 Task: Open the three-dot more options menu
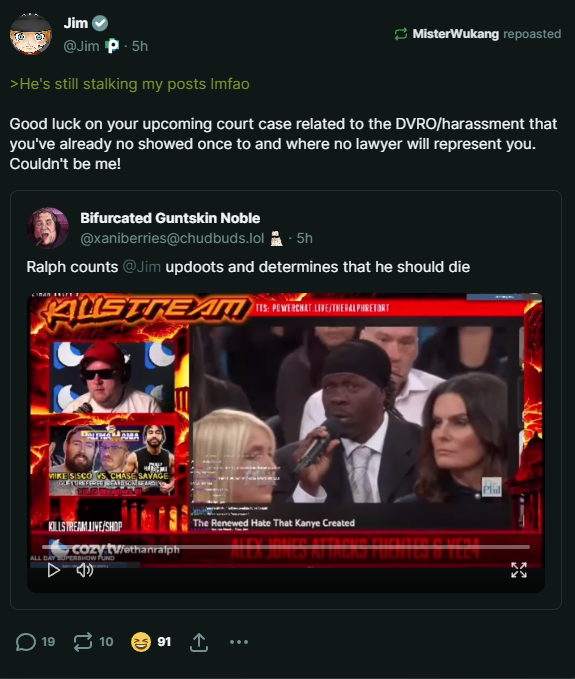239,642
